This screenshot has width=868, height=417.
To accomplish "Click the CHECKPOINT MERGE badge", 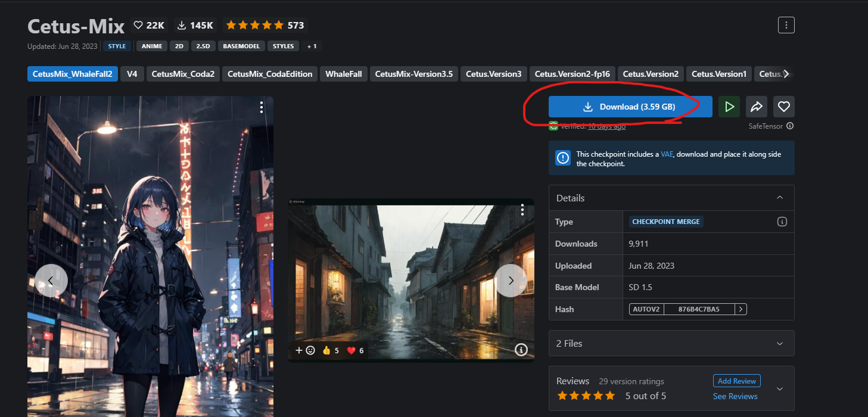I will 666,222.
